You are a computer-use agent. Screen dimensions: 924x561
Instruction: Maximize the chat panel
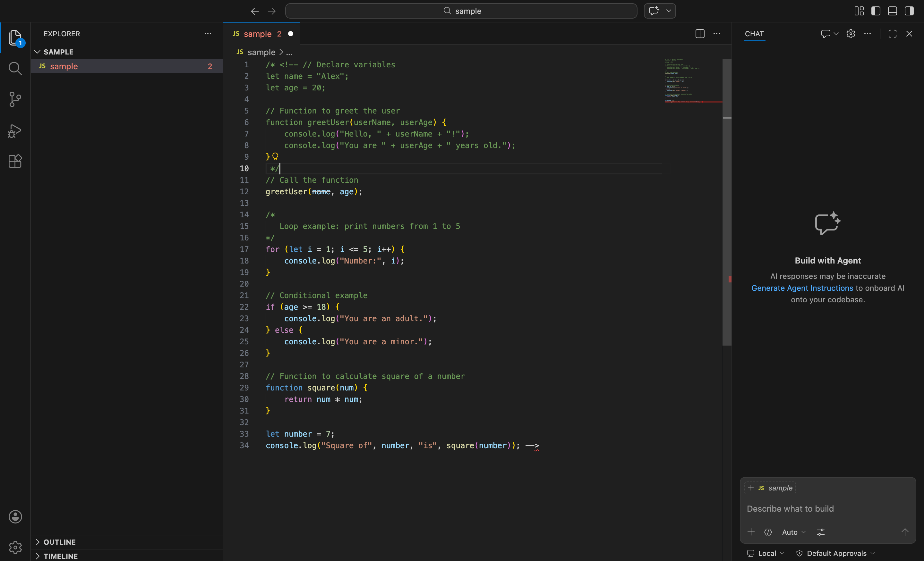892,34
